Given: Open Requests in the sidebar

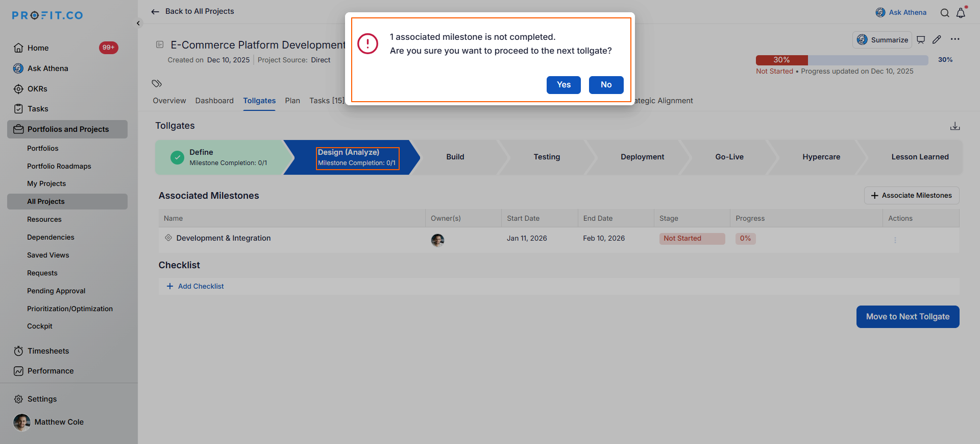Looking at the screenshot, I should (42, 273).
